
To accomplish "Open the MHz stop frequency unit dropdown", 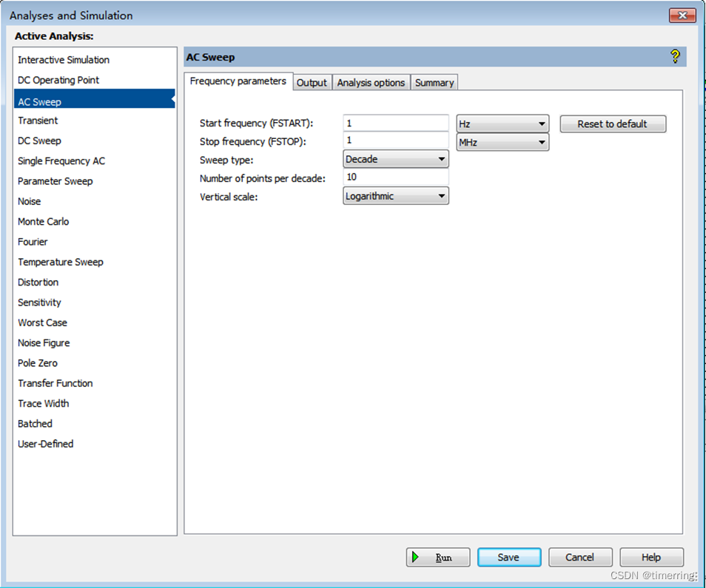I will 502,142.
